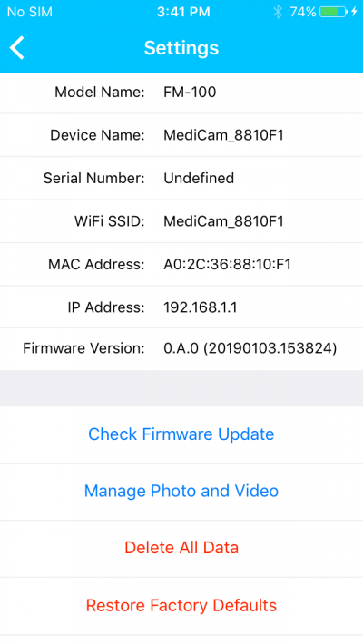Tap the MAC Address A0:2C:36:88:10:F1 value
Viewport: 363px width, 644px height.
pyautogui.click(x=228, y=265)
